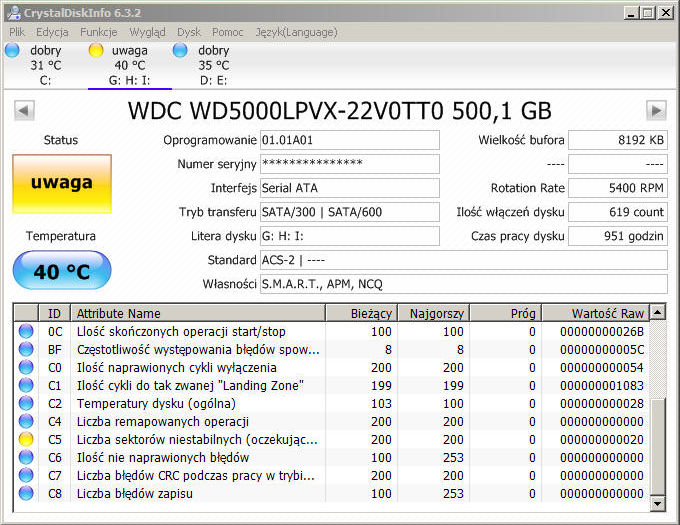Click the Wartość Raw column header
Viewport: 680px width, 525px height.
596,313
